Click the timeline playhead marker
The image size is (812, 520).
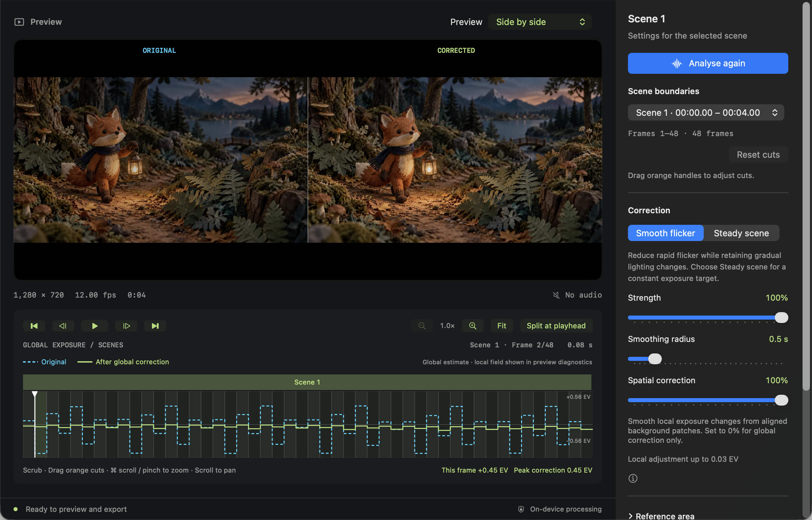(x=35, y=394)
